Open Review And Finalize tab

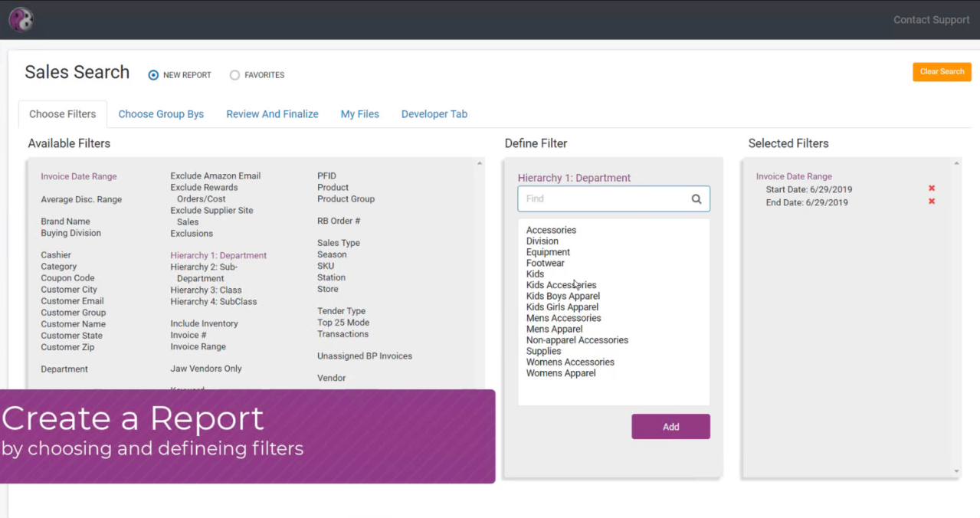pyautogui.click(x=272, y=114)
